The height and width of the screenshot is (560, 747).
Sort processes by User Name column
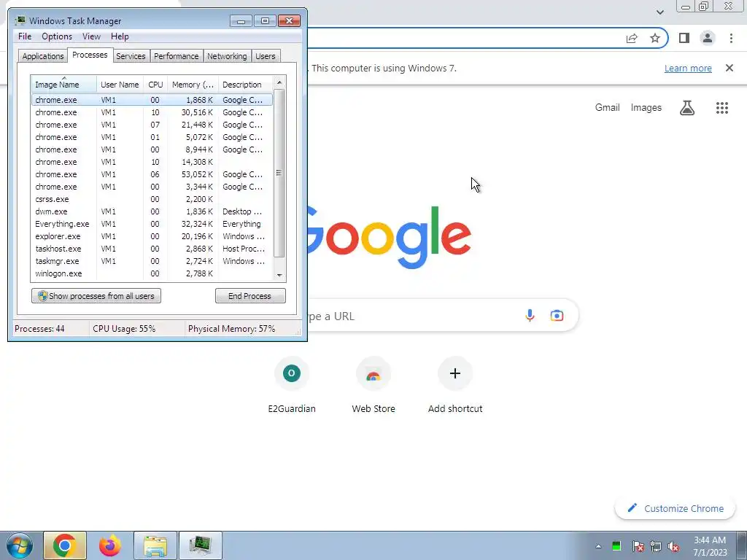coord(120,85)
